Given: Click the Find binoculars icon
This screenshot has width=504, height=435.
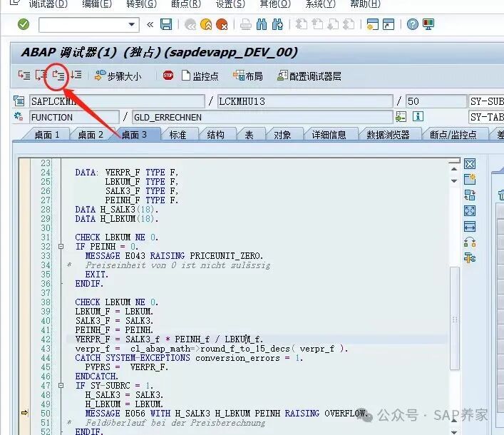Looking at the screenshot, I should point(262,24).
